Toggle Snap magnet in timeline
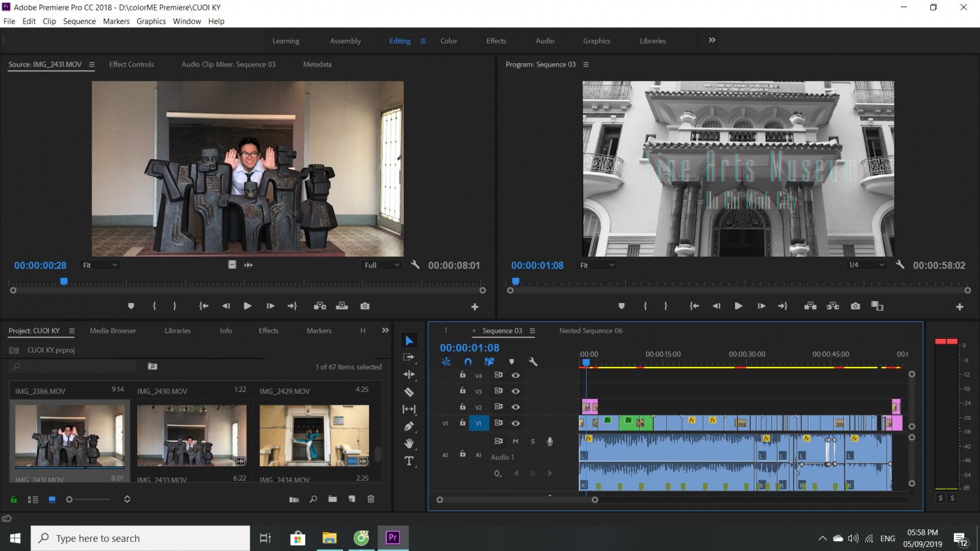The height and width of the screenshot is (551, 980). click(x=468, y=362)
